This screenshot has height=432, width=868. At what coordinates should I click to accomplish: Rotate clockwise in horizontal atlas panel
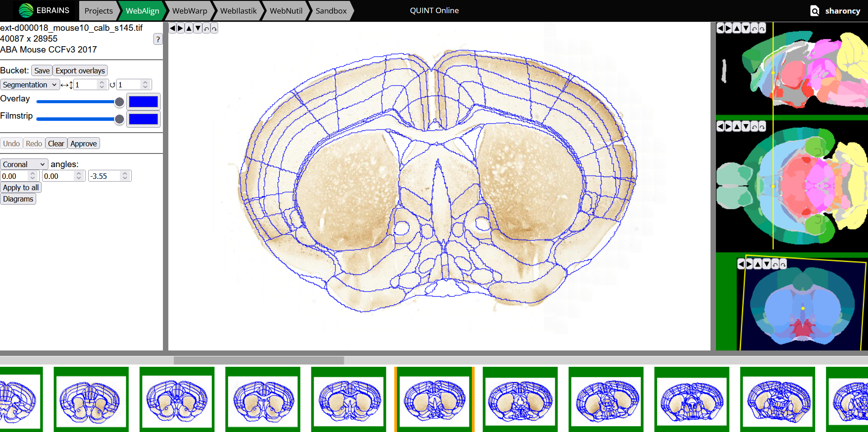pos(762,127)
